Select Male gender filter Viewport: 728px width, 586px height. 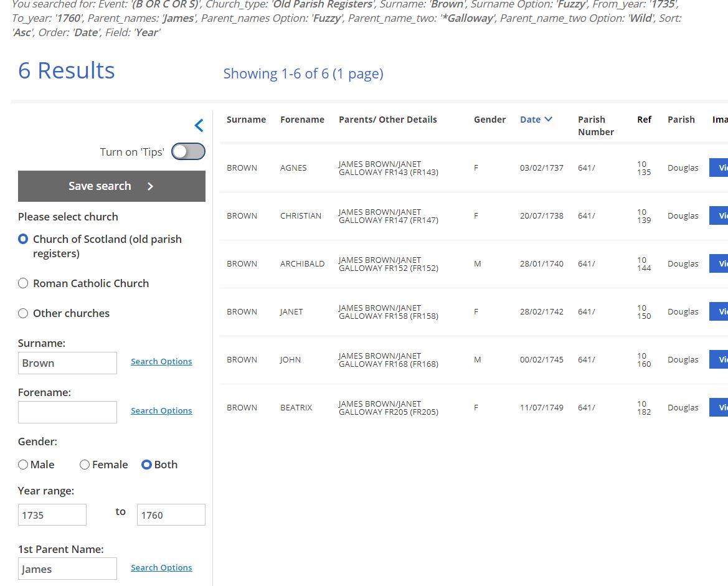point(24,465)
